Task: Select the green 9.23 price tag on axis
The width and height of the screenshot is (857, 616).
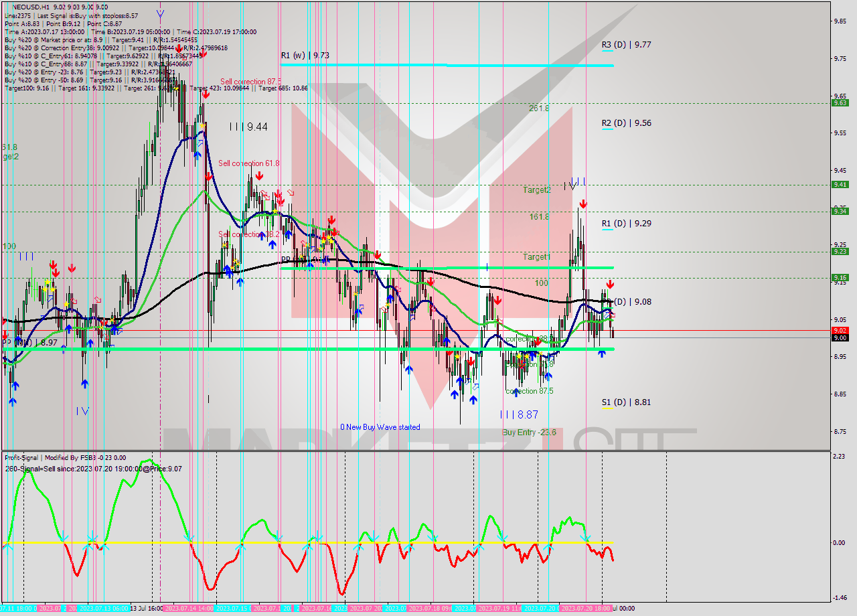Action: point(840,251)
